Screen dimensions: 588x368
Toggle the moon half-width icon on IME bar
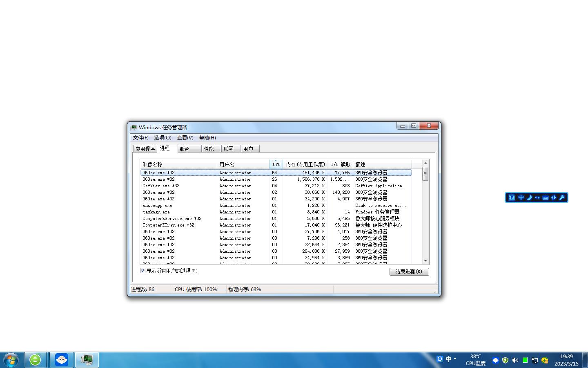point(529,197)
